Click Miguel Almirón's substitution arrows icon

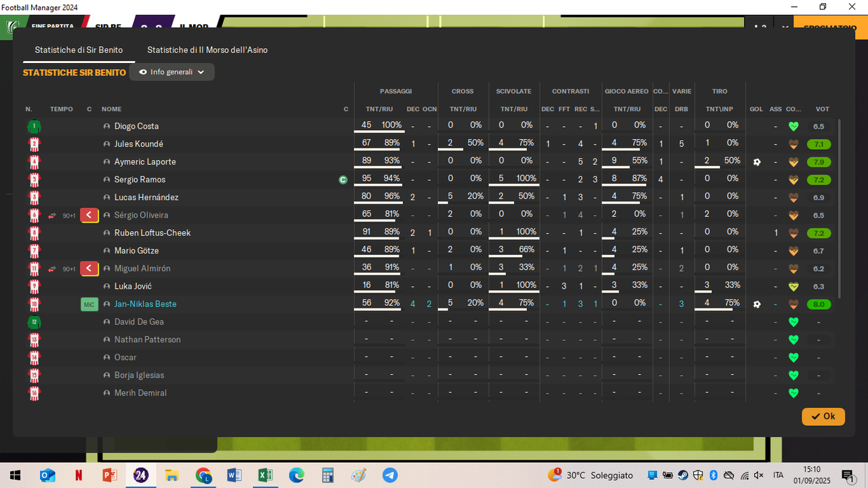point(52,269)
